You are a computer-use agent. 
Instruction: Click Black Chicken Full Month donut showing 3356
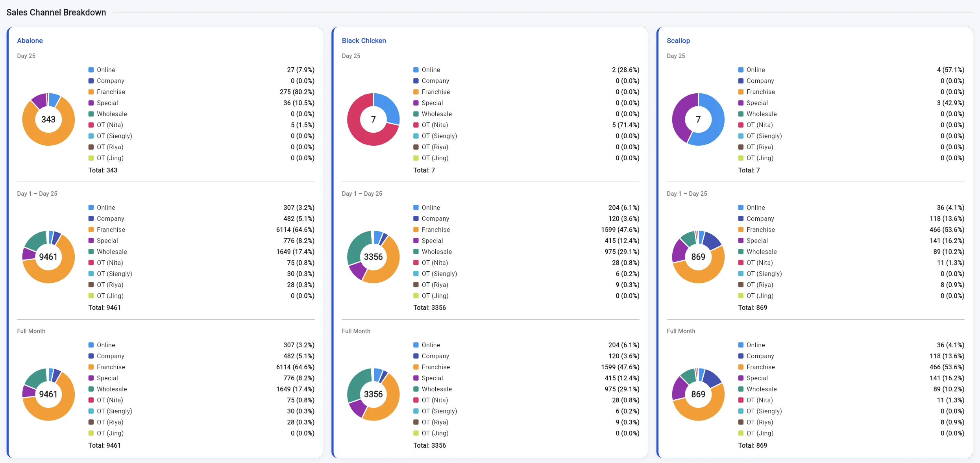coord(373,394)
